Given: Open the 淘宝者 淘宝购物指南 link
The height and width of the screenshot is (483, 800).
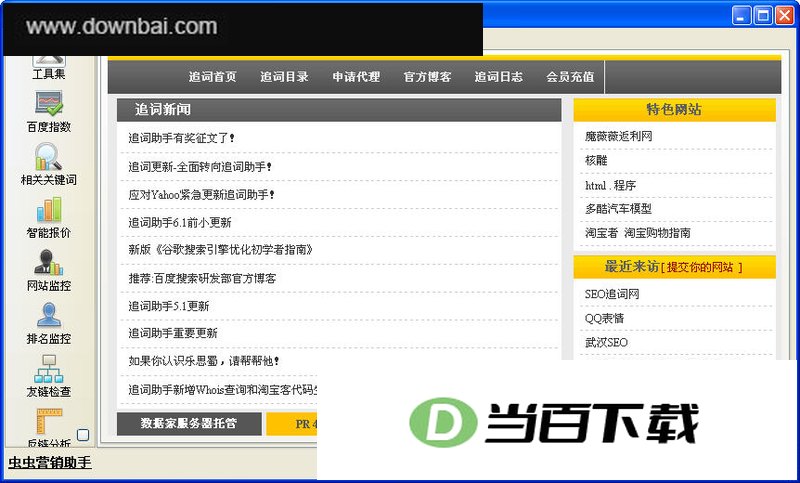Looking at the screenshot, I should click(x=638, y=233).
